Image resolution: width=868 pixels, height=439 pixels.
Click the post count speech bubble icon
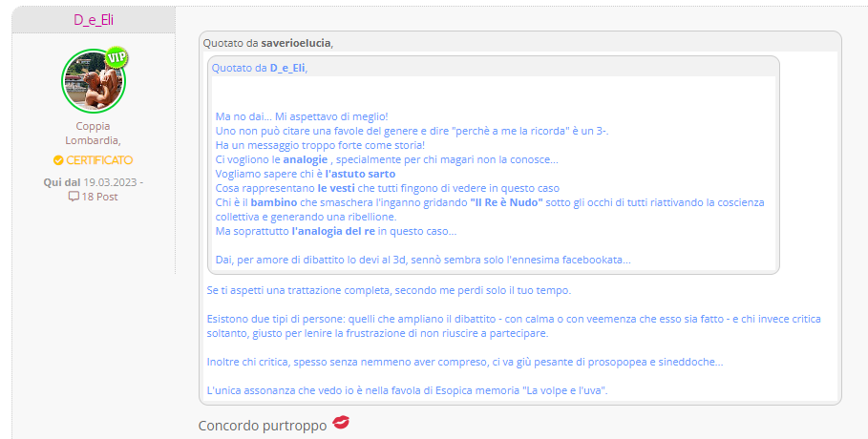(74, 197)
